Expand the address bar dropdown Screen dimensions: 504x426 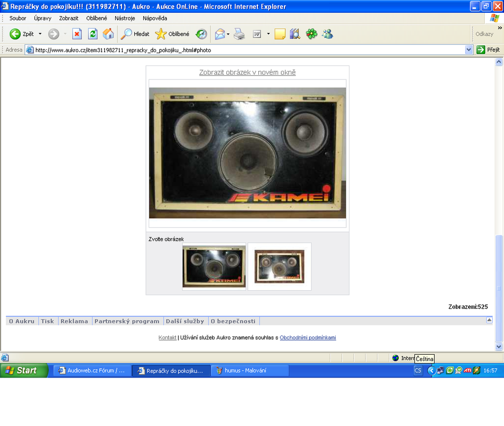click(x=468, y=50)
